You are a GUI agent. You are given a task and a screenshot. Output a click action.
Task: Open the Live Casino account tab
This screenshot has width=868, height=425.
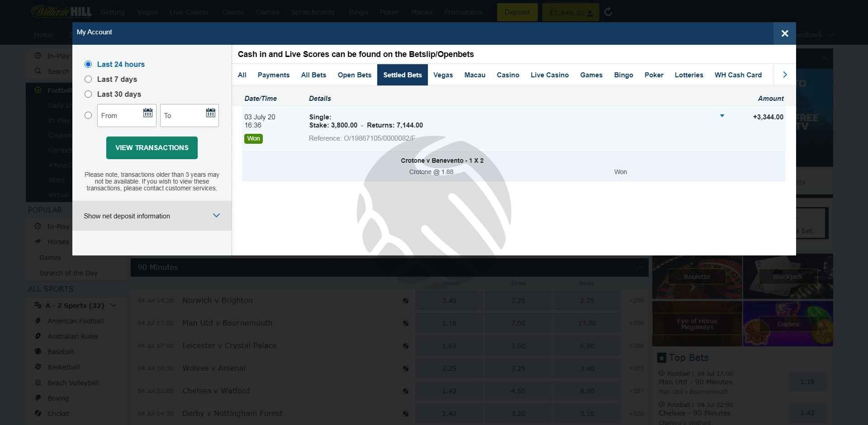click(x=550, y=75)
